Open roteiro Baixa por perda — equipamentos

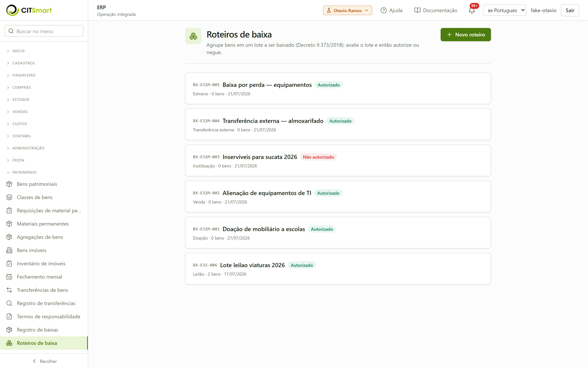[x=338, y=88]
